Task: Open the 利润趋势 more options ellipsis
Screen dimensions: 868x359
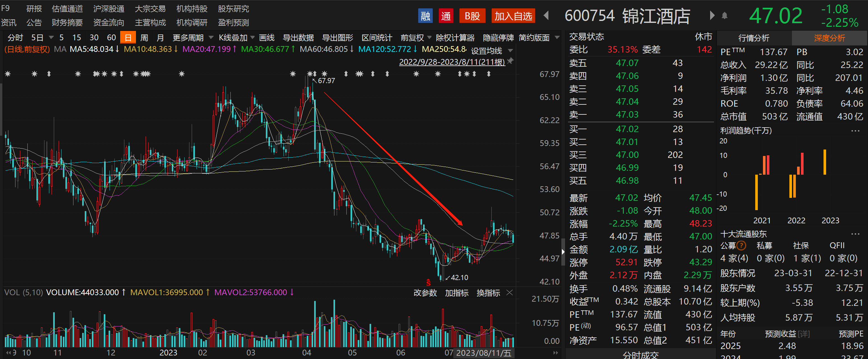Action: click(855, 131)
